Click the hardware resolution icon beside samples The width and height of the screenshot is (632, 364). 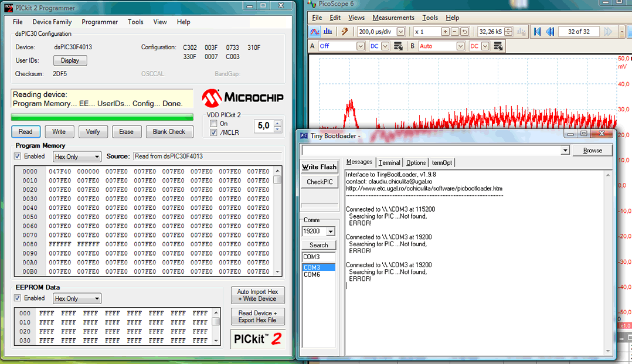point(522,32)
